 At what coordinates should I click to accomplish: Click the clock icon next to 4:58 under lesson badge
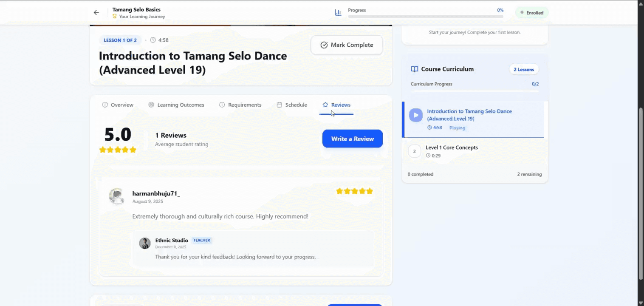[153, 40]
